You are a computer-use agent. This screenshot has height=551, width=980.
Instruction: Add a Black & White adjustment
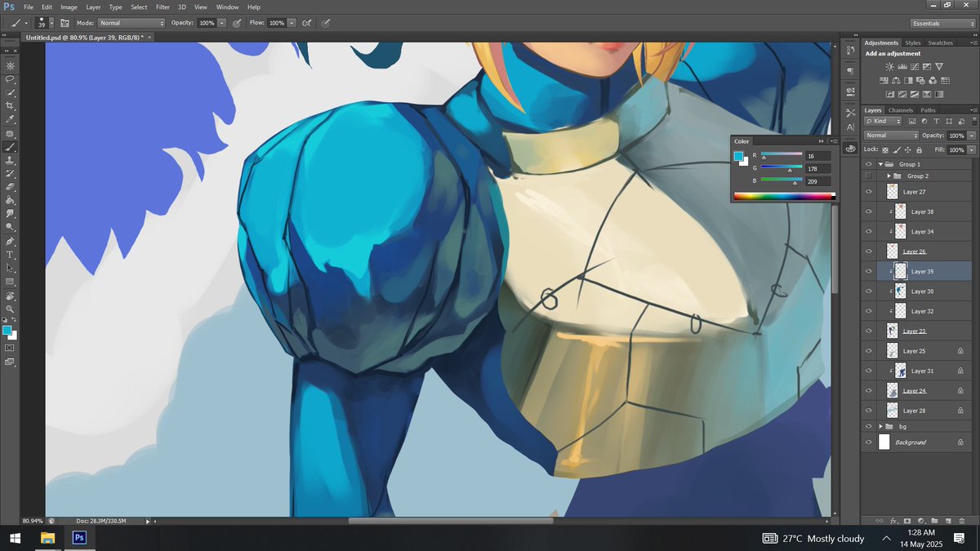909,80
